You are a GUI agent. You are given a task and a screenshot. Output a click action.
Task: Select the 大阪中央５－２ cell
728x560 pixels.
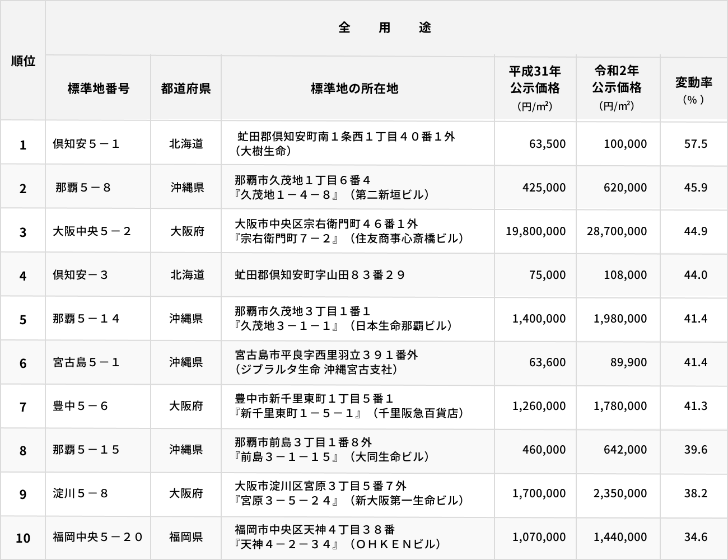coord(92,231)
